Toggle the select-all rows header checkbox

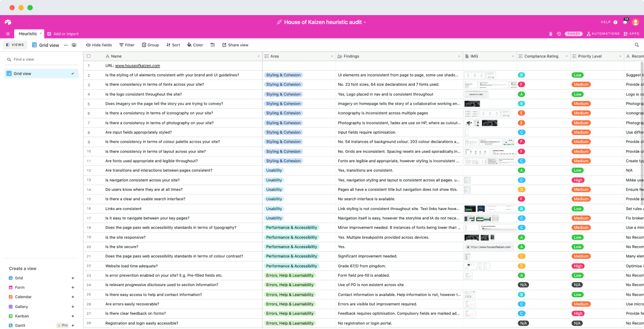click(88, 56)
